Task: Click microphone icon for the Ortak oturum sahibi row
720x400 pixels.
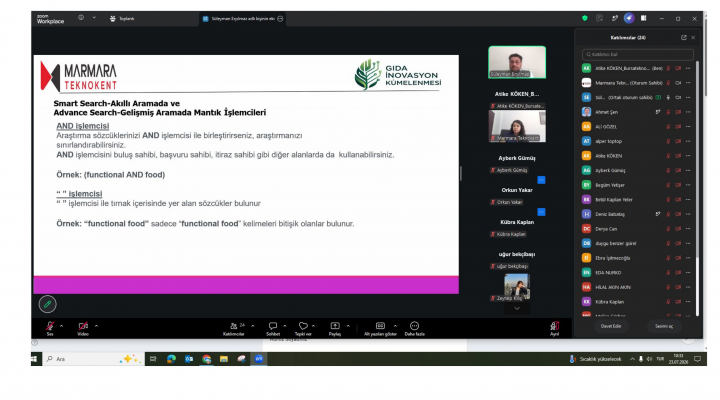Action: pyautogui.click(x=668, y=97)
